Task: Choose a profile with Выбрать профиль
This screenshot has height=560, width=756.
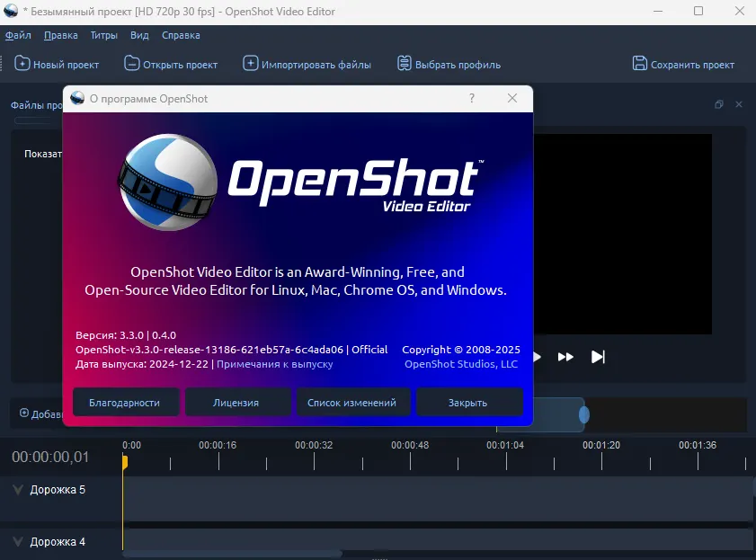Action: 405,64
